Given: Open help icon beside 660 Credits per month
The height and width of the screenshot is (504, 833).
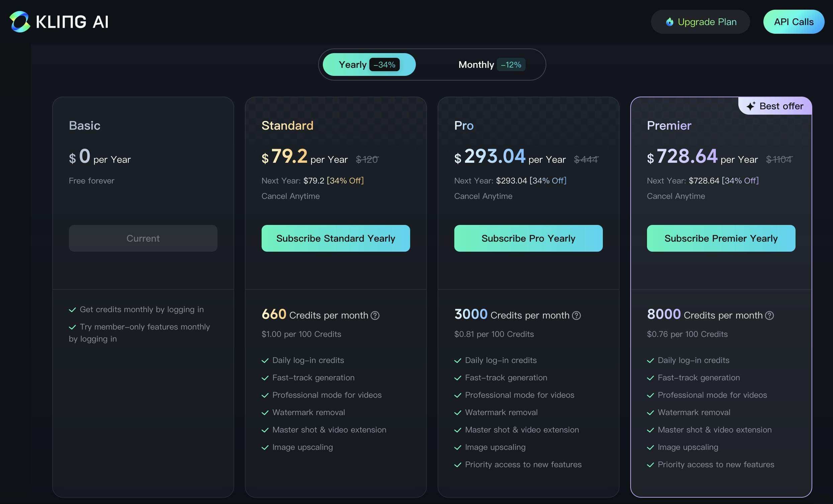Looking at the screenshot, I should tap(375, 316).
